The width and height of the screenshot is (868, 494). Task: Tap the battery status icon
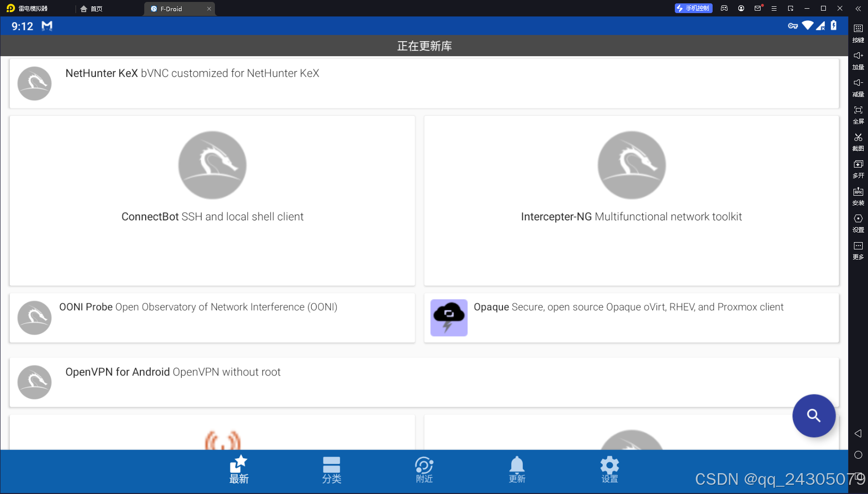click(834, 25)
